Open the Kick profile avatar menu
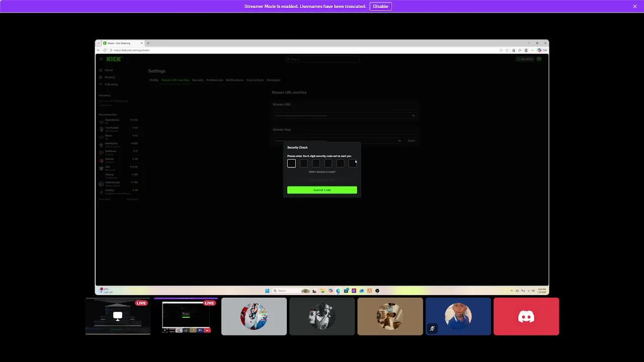The width and height of the screenshot is (644, 362). tap(539, 59)
